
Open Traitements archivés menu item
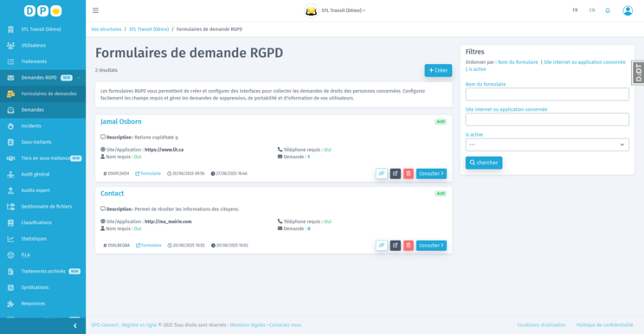(x=42, y=271)
